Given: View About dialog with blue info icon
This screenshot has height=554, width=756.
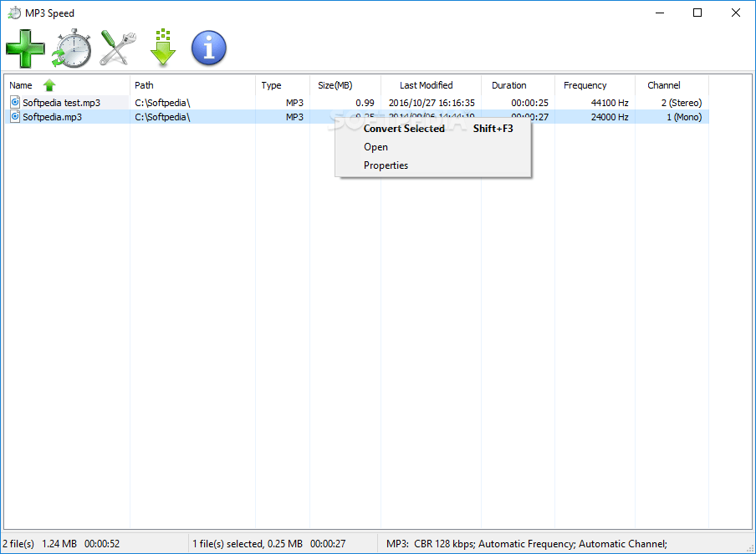Looking at the screenshot, I should [208, 48].
